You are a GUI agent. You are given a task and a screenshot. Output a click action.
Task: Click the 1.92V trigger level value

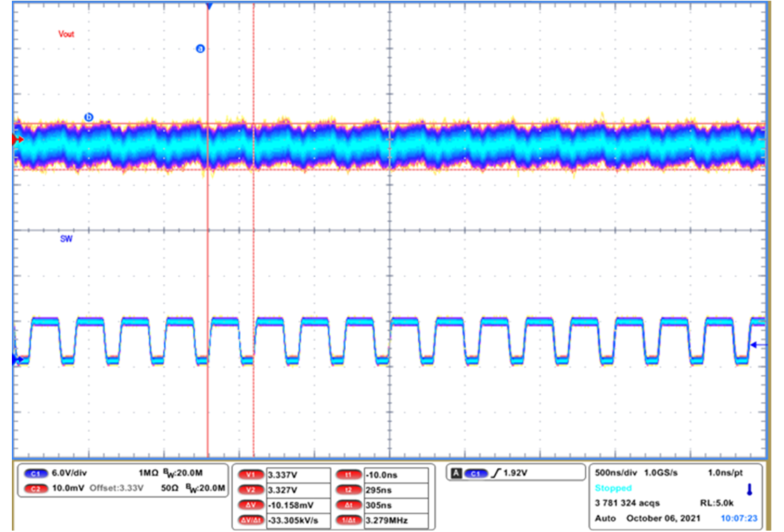click(517, 473)
